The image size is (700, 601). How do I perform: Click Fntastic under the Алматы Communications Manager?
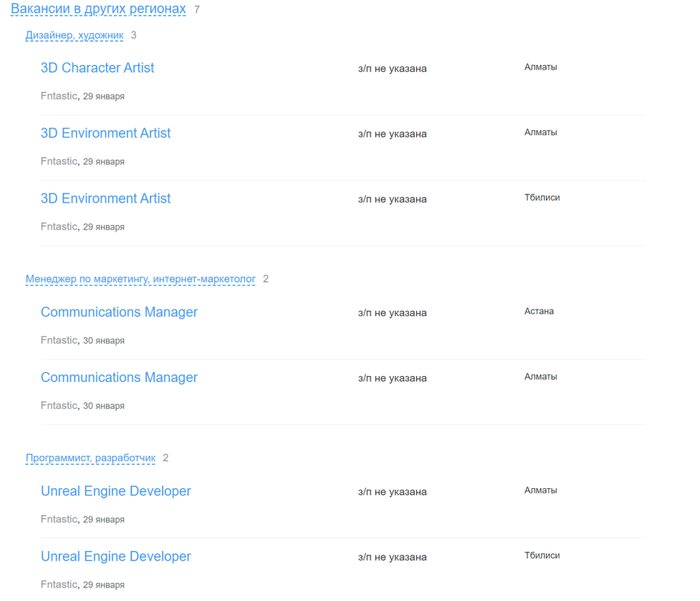(58, 405)
